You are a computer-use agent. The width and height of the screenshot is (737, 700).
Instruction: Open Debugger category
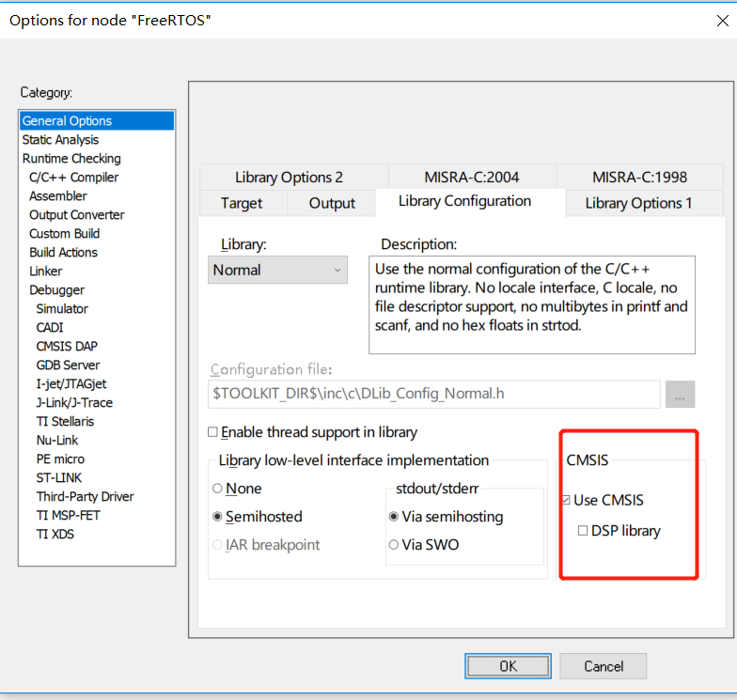click(56, 289)
